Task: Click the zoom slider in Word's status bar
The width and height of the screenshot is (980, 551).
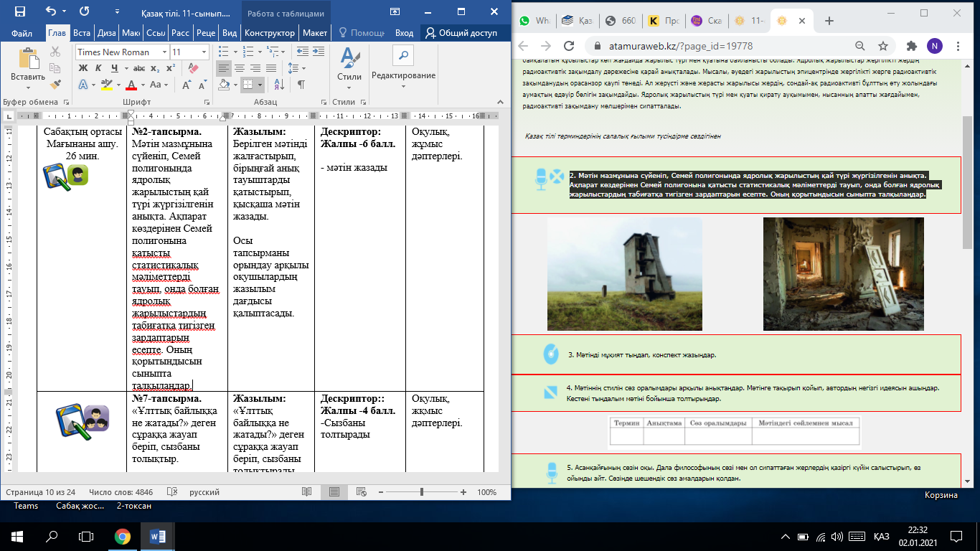Action: tap(422, 492)
